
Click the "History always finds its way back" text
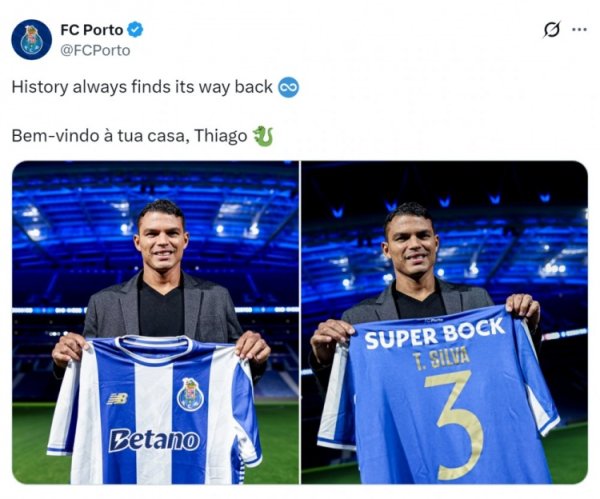[142, 87]
